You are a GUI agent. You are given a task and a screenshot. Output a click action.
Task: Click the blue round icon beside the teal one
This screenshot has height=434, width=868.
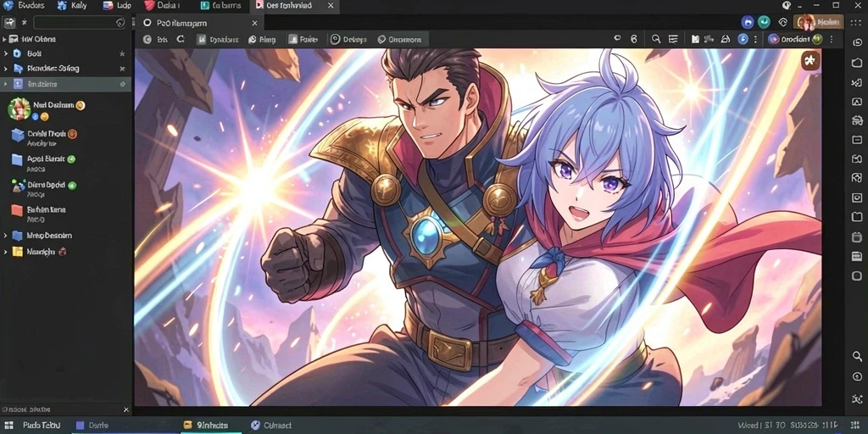748,22
